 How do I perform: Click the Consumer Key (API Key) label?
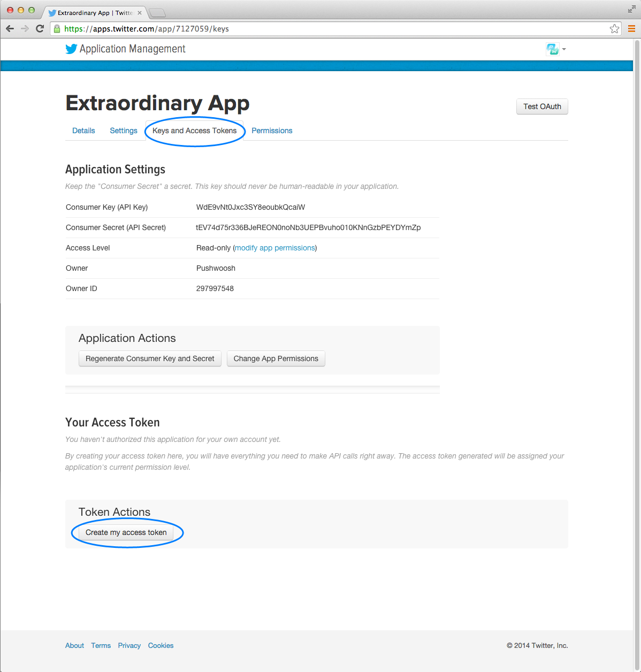(x=106, y=207)
